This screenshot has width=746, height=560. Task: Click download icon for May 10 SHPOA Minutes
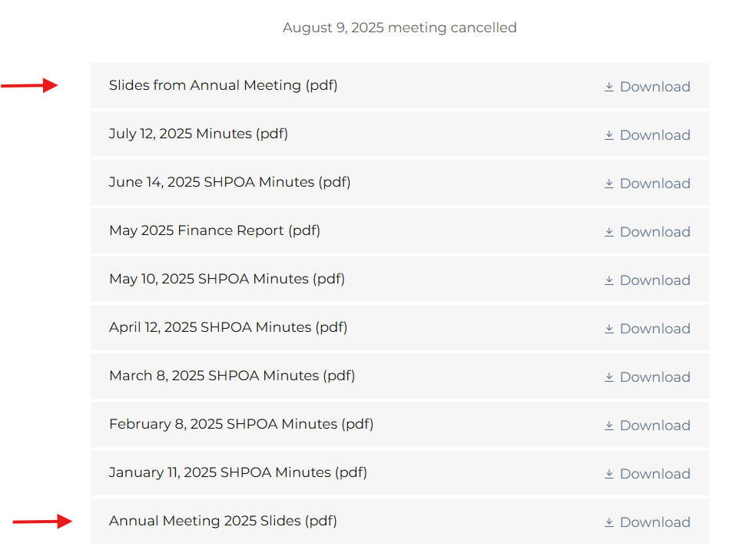[x=609, y=280]
